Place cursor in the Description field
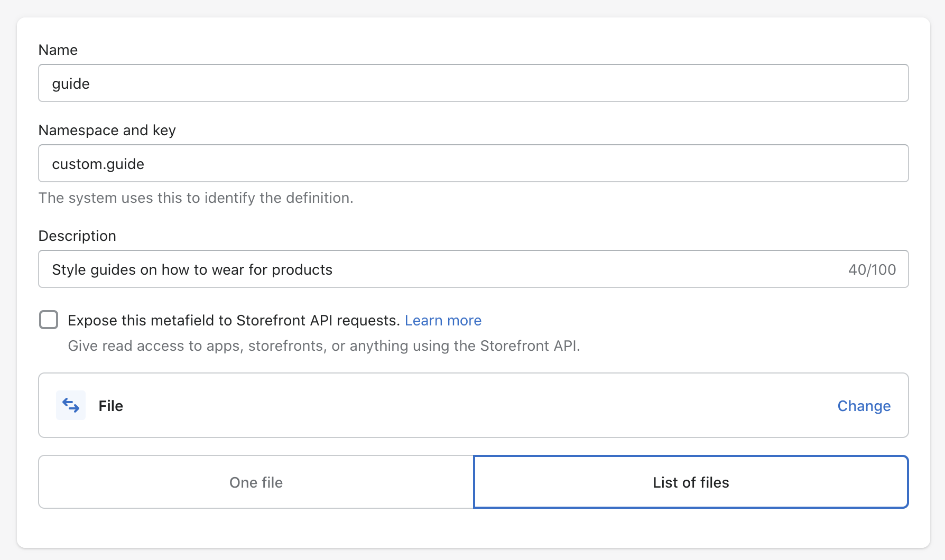The width and height of the screenshot is (945, 560). click(x=581, y=269)
